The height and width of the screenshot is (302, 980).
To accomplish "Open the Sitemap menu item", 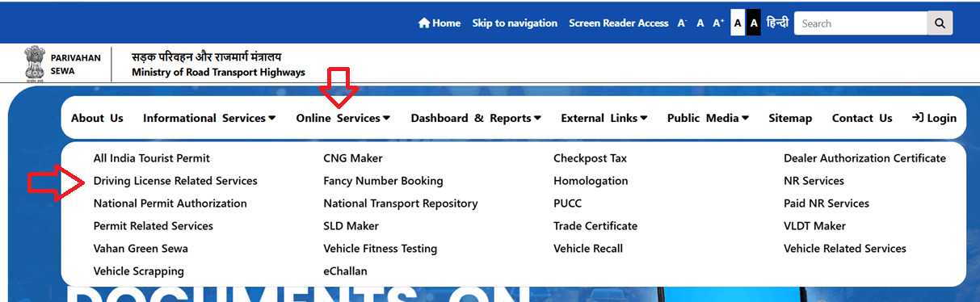I will (790, 118).
